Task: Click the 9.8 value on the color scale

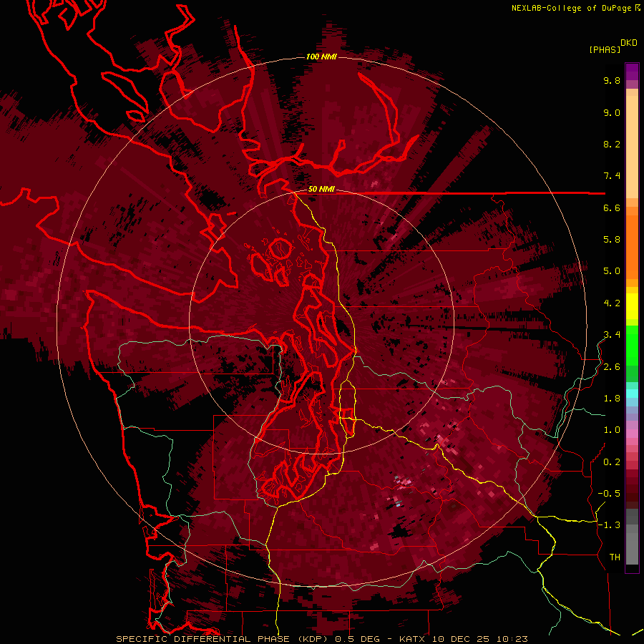Action: point(612,80)
